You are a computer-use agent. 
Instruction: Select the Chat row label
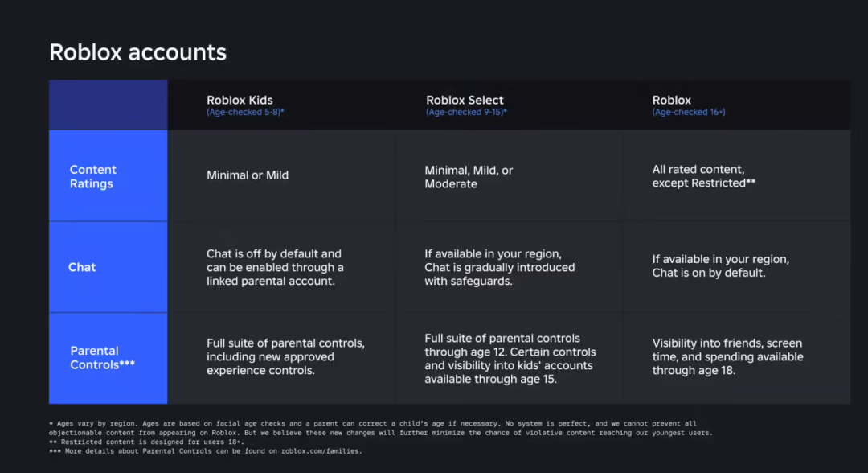pos(82,267)
